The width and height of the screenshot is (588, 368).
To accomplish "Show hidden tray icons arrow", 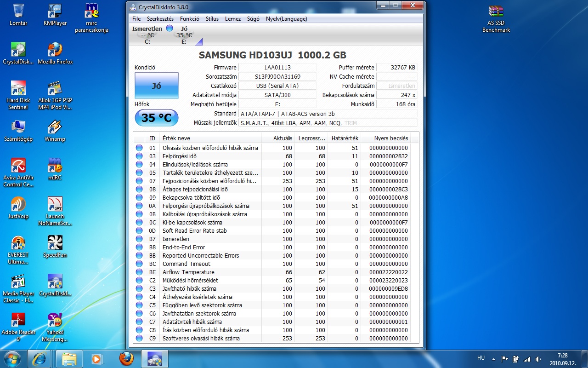I will [x=494, y=359].
